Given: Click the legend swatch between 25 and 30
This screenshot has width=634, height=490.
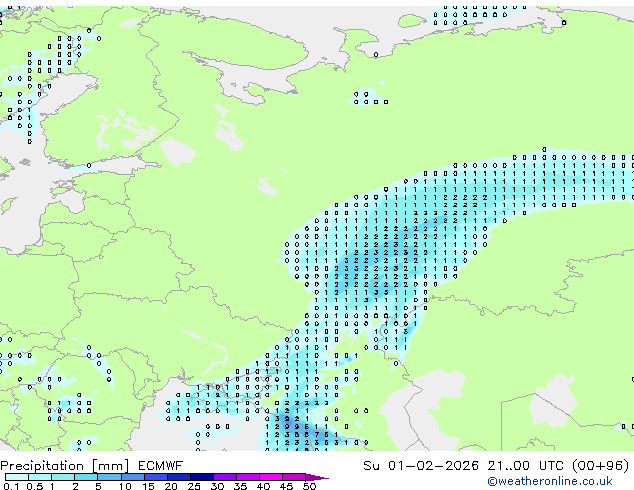Looking at the screenshot, I should point(202,477).
